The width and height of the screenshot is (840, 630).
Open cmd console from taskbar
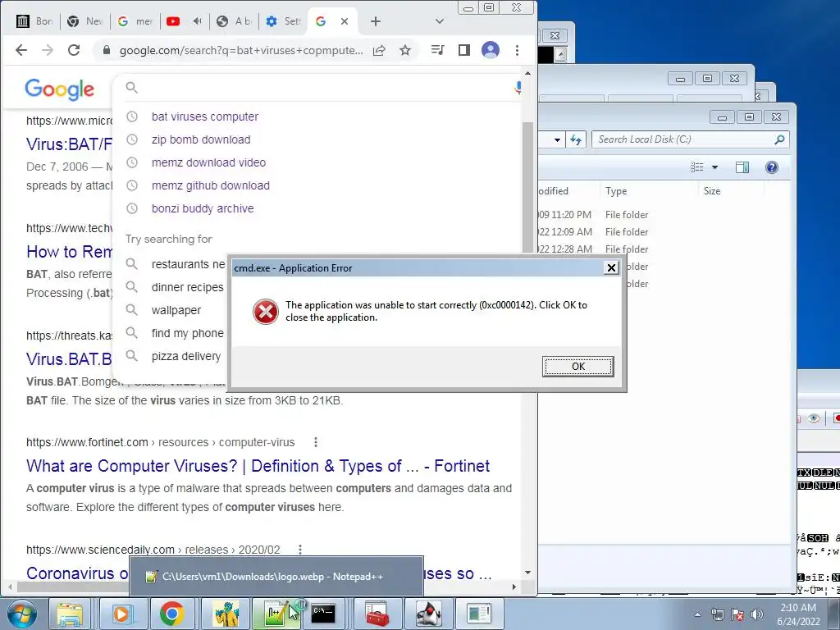click(x=323, y=614)
